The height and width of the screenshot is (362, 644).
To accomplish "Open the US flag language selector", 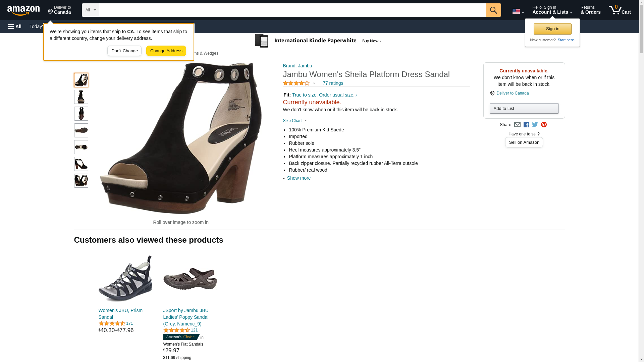I will [518, 11].
